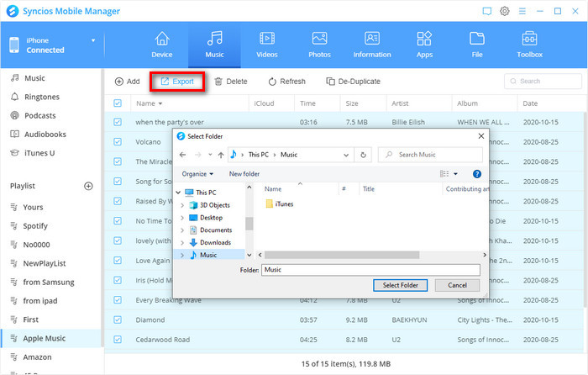
Task: Click the up-folder arrow in the dialog
Action: [x=221, y=155]
